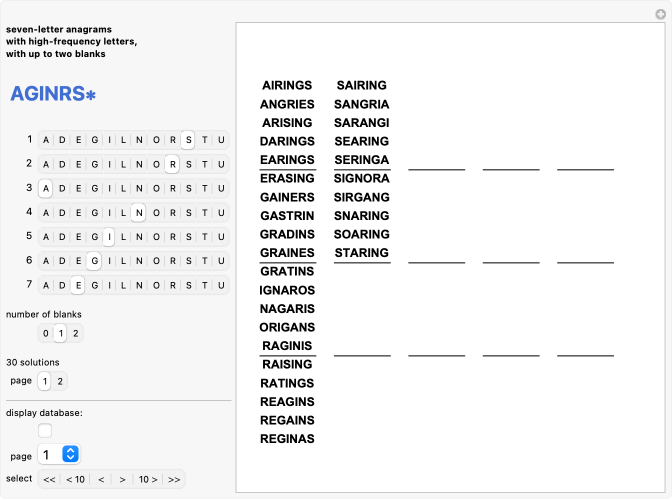
Task: Go to previous database page with single <
Action: click(101, 479)
